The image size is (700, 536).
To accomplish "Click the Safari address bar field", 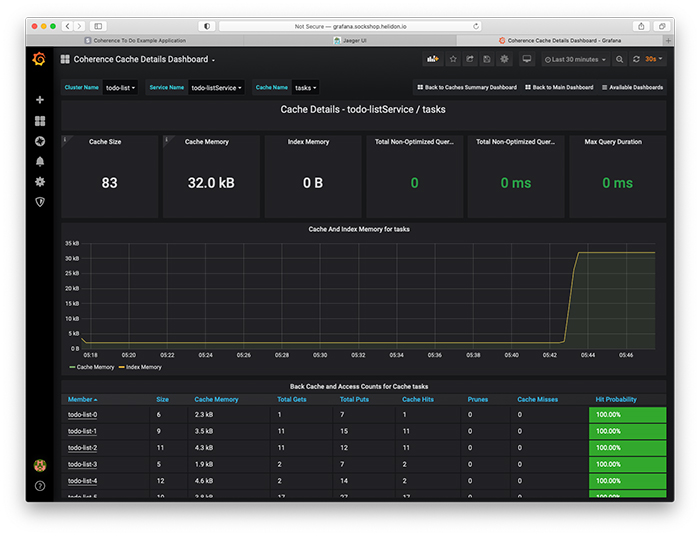I will [x=350, y=26].
